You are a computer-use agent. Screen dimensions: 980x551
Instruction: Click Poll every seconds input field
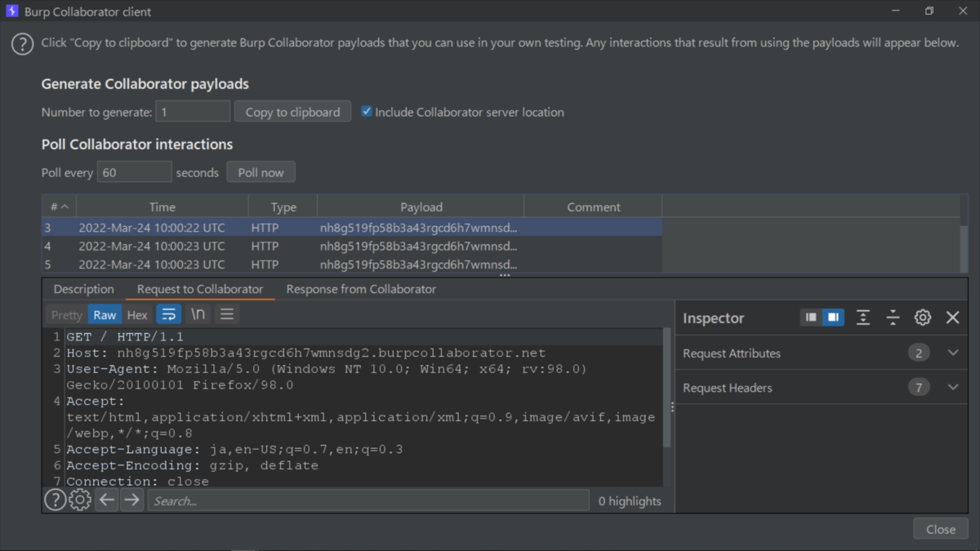click(x=134, y=172)
